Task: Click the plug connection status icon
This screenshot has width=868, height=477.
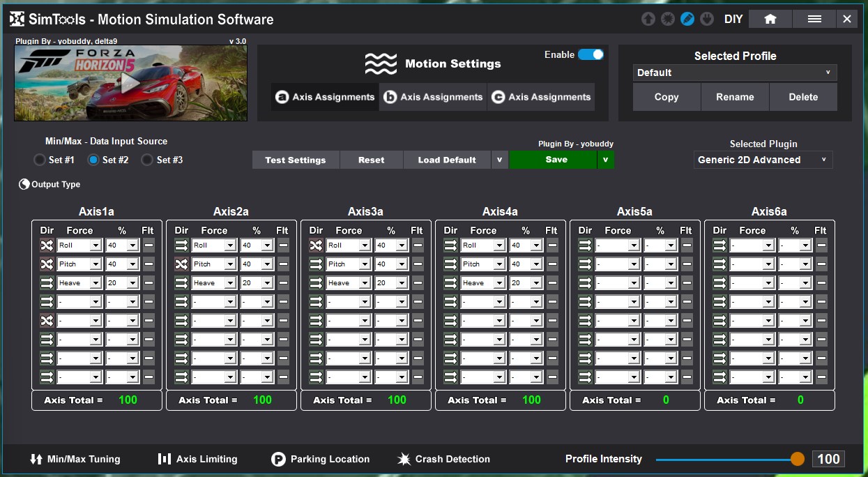Action: pyautogui.click(x=707, y=19)
